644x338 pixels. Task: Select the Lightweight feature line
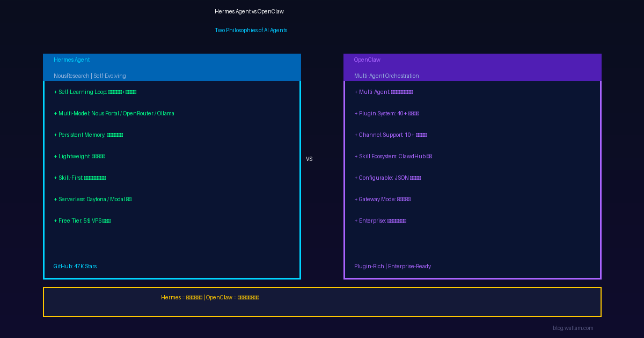click(79, 157)
